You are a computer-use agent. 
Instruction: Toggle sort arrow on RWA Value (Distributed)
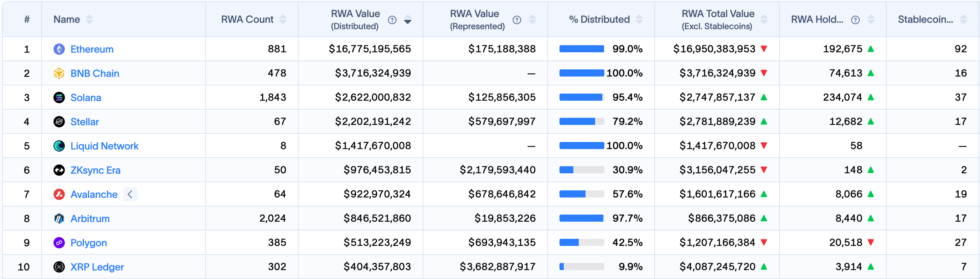click(x=407, y=19)
